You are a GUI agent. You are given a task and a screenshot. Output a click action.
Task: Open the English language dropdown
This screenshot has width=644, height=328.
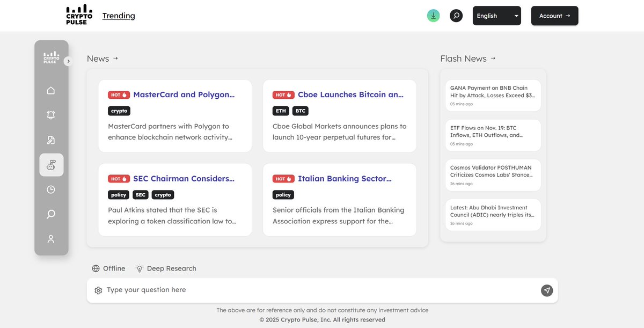[x=497, y=16]
